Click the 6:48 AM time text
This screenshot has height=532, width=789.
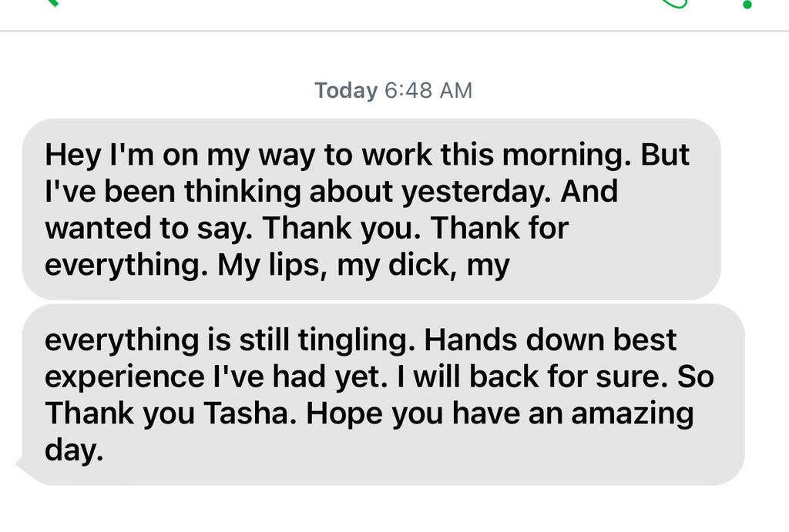428,91
